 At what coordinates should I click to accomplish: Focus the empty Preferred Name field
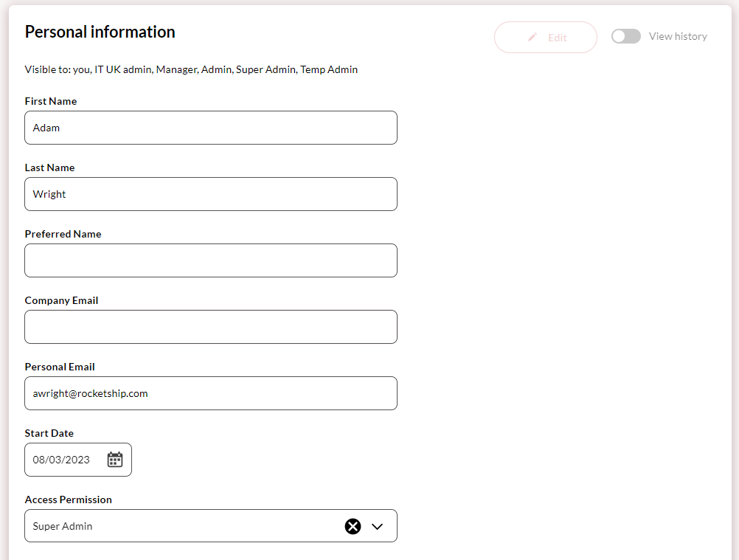210,260
